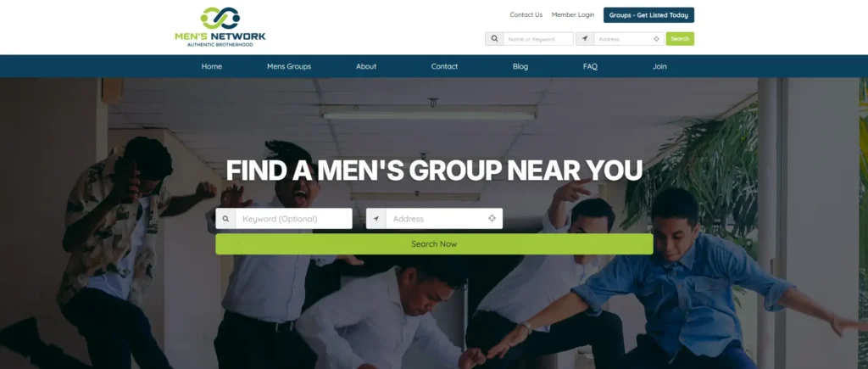Open the FAQ navigation item
Screen dimensions: 868x369
click(590, 66)
